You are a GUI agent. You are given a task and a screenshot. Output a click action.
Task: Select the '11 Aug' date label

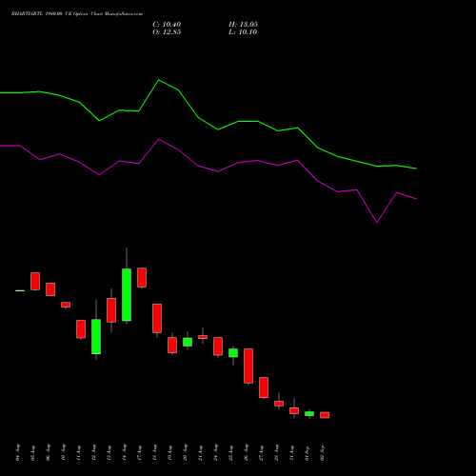tap(79, 452)
